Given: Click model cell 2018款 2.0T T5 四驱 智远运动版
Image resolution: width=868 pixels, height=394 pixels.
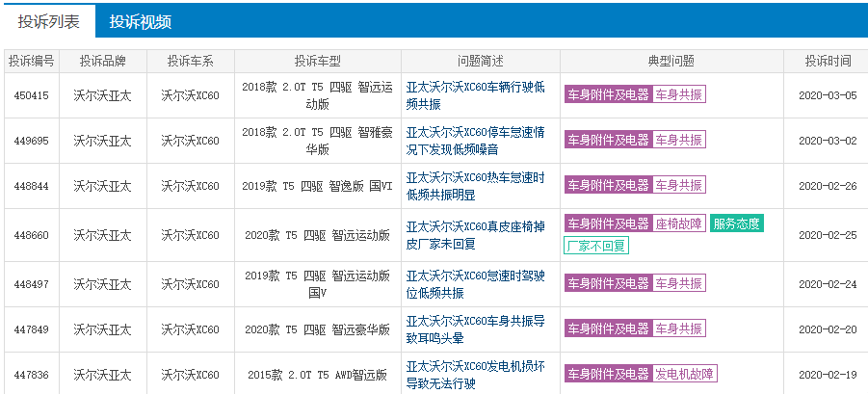Looking at the screenshot, I should tap(318, 95).
